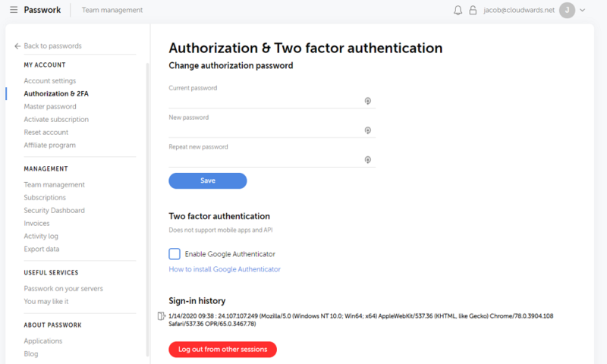Open the hamburger menu icon
This screenshot has height=364, width=607.
14,11
